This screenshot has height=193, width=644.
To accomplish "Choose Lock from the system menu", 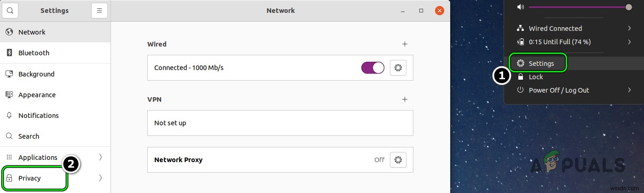I will (536, 77).
